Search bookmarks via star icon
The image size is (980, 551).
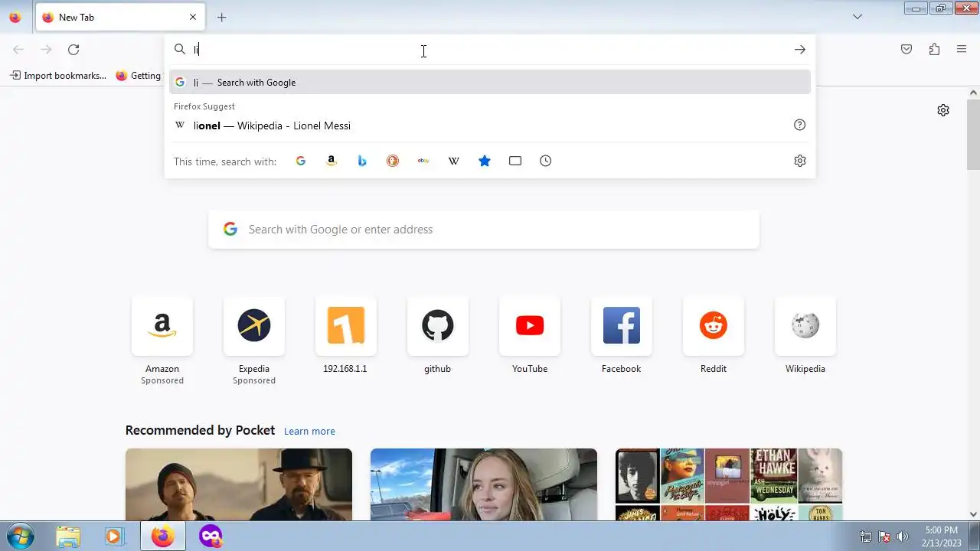[x=485, y=161]
